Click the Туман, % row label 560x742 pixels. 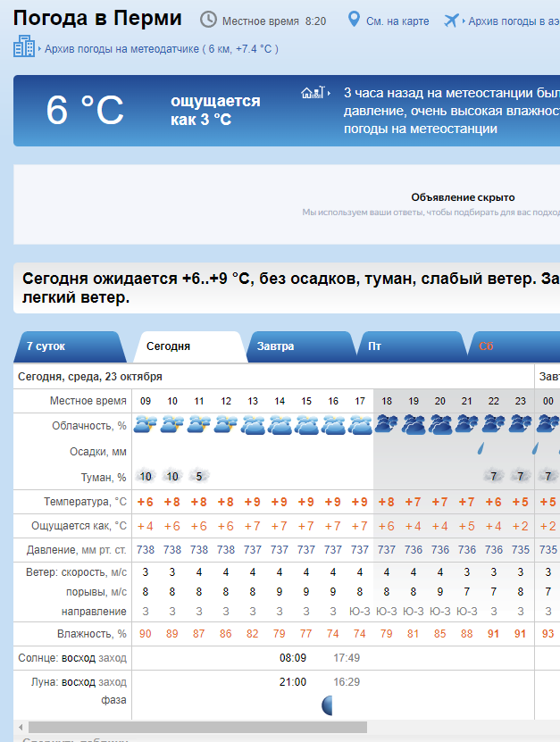pos(104,478)
